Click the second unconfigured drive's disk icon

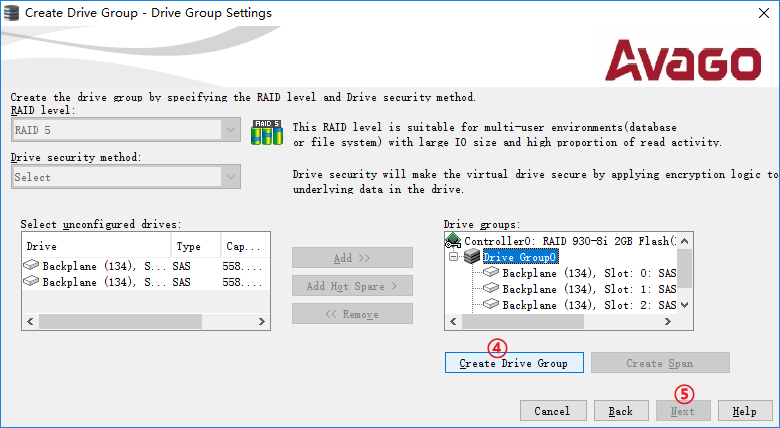31,282
